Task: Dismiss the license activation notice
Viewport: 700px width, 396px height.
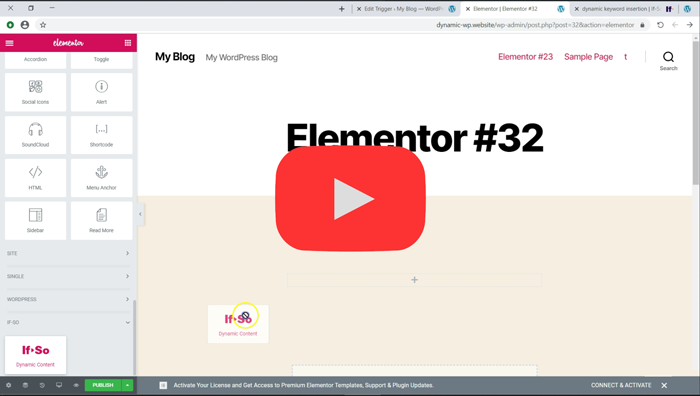Action: tap(664, 385)
